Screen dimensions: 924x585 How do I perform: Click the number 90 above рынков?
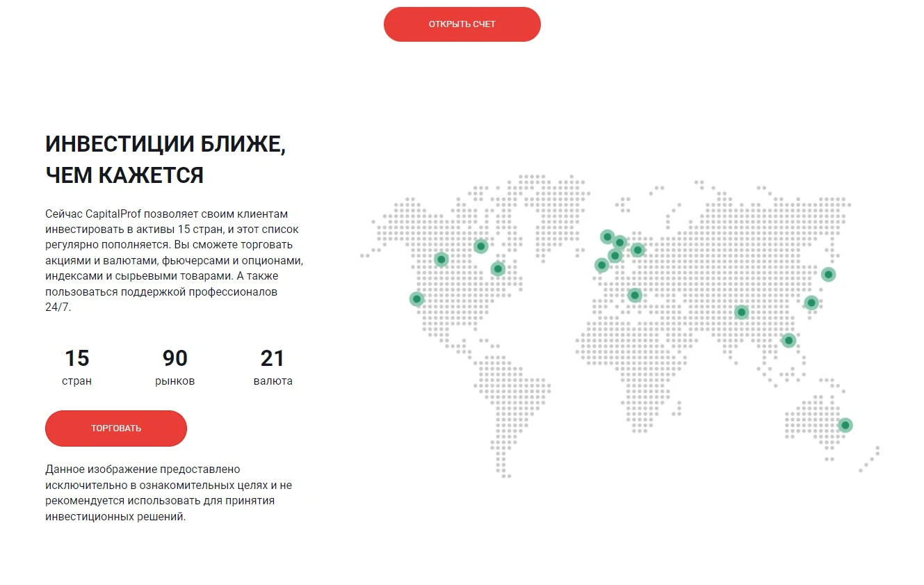click(175, 358)
